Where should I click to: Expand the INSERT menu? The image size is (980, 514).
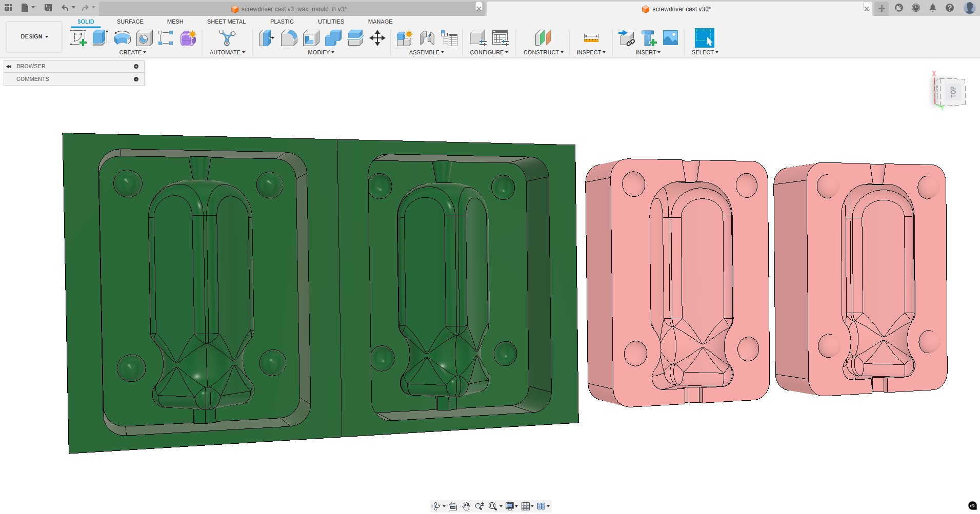[x=648, y=52]
